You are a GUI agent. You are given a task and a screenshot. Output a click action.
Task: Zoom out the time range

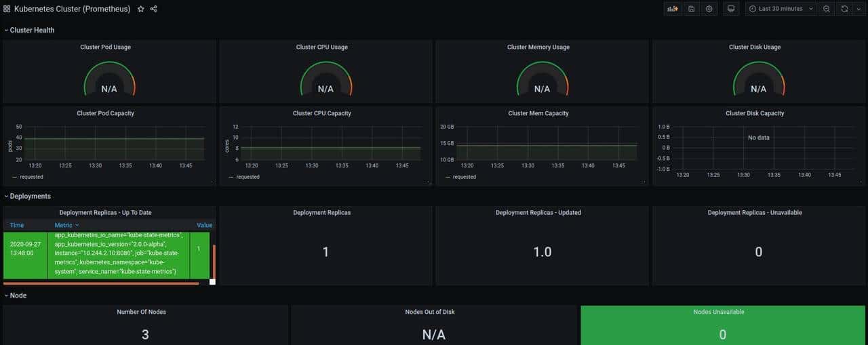point(827,9)
